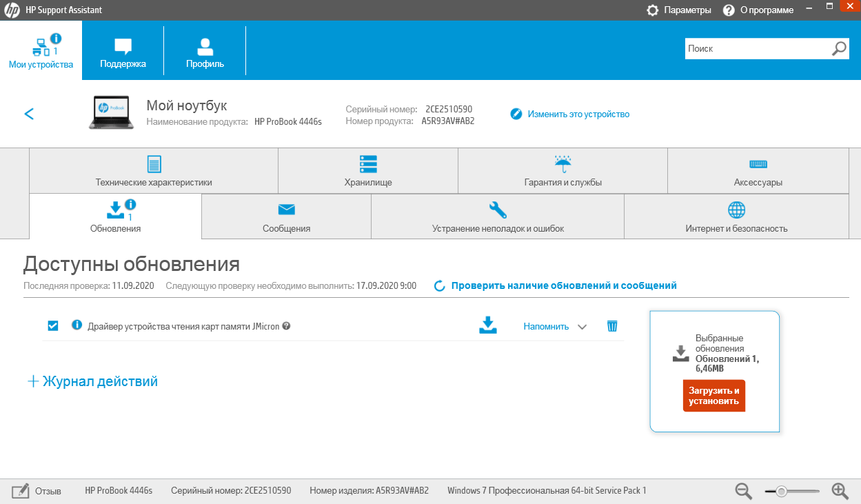Screen dimensions: 861x504
Task: Click the download icon in Выбранные обновления panel
Action: point(680,354)
